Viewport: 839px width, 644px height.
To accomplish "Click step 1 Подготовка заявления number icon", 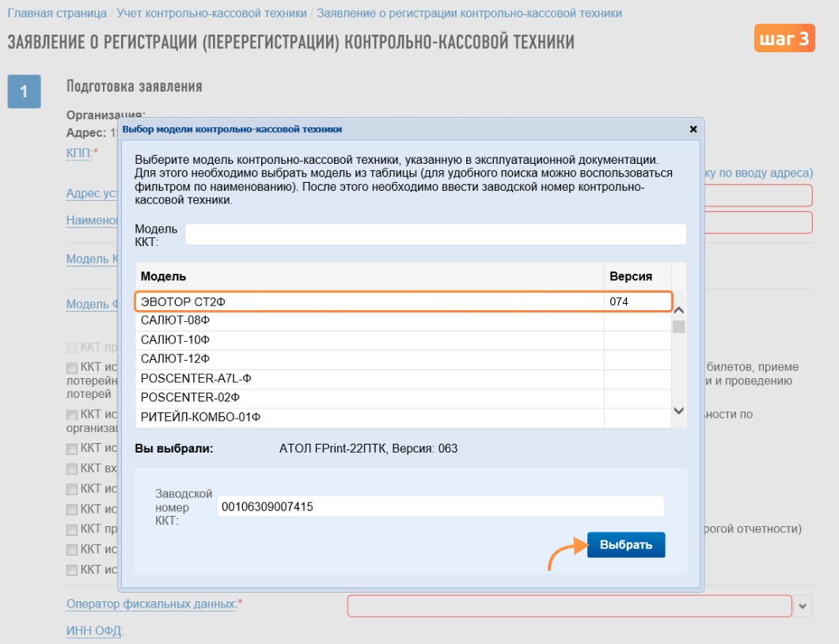I will (x=24, y=92).
